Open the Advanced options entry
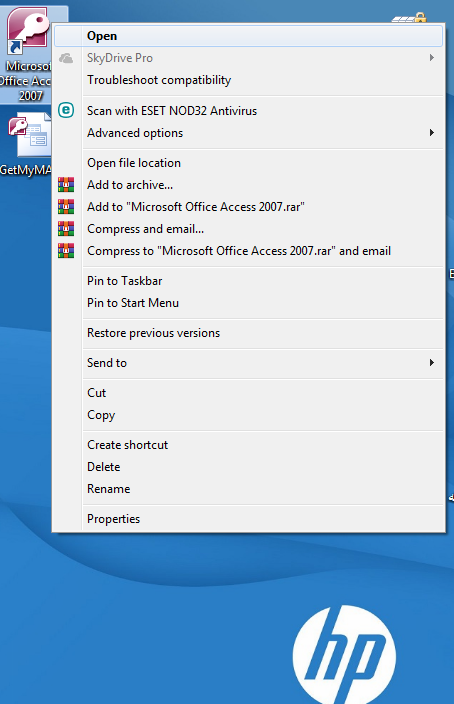 click(x=248, y=133)
